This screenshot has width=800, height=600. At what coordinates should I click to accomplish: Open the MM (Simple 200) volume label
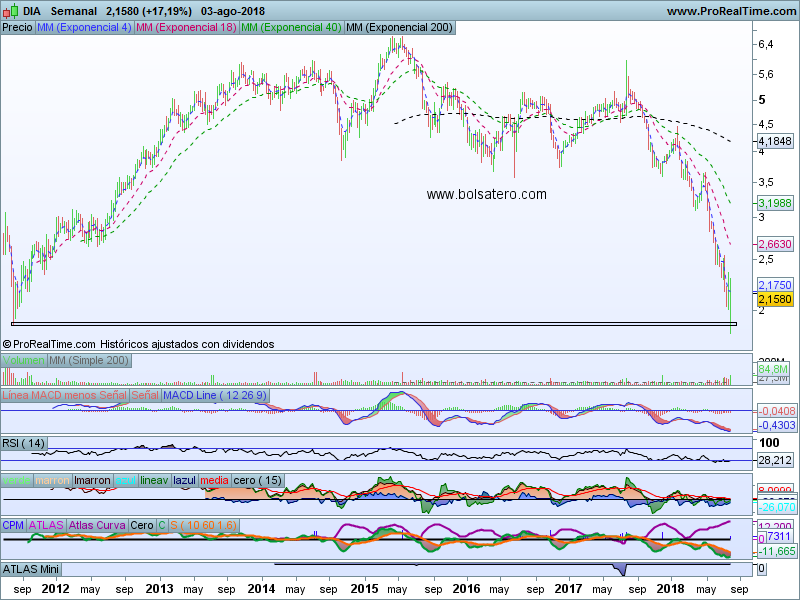[89, 360]
